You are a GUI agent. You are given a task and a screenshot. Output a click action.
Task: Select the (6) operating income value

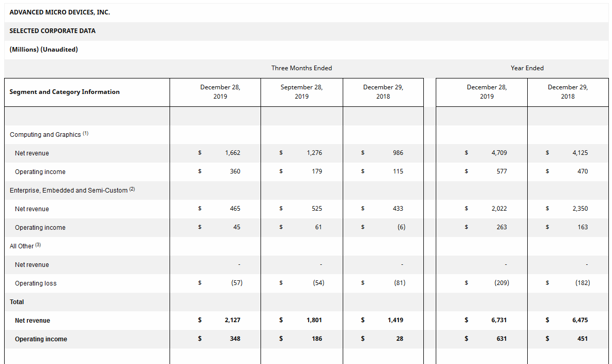point(401,227)
